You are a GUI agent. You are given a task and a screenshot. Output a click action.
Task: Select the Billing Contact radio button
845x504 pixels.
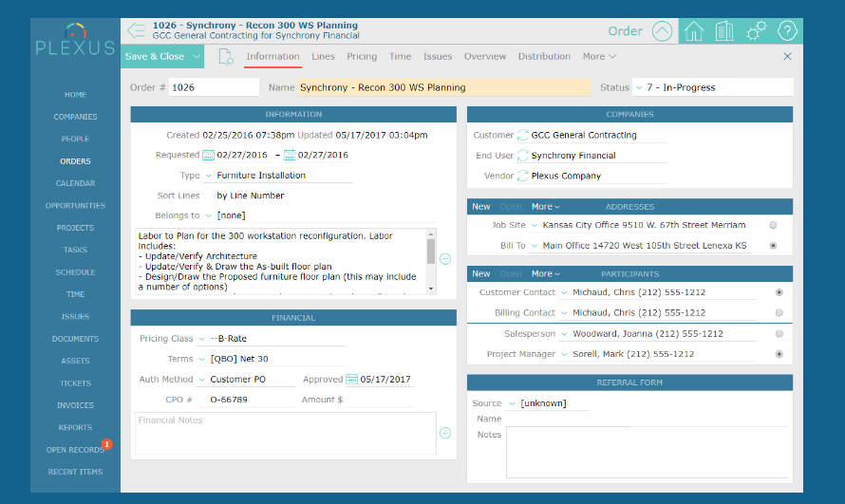pyautogui.click(x=779, y=313)
